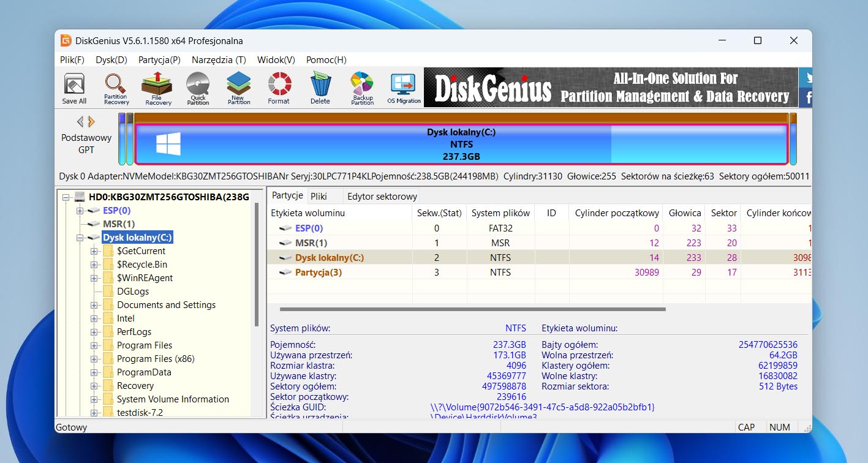The width and height of the screenshot is (868, 463).
Task: Click the horizontal scrollbar under partition table
Action: (472, 309)
